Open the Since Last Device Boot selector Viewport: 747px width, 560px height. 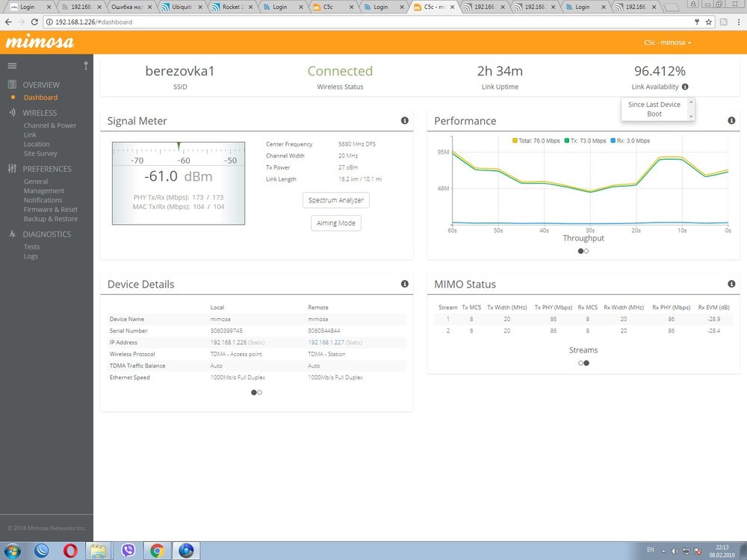(x=657, y=109)
